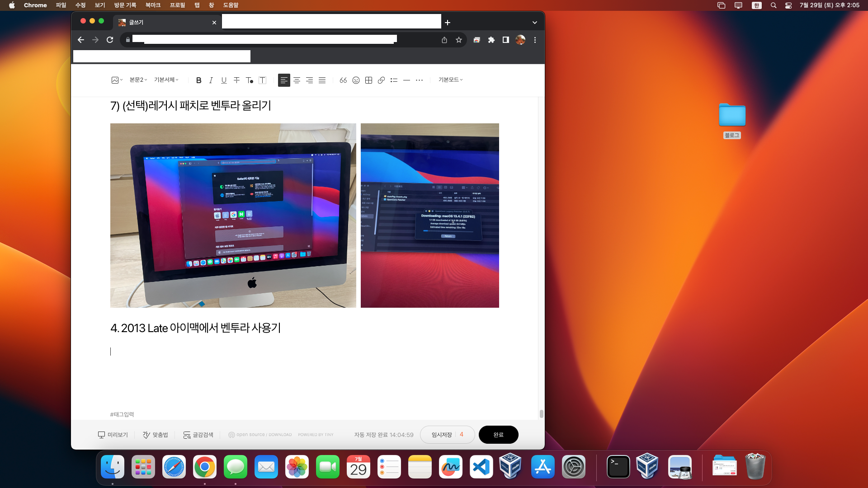Open Freeform app in the Dock
The width and height of the screenshot is (868, 488).
point(451,467)
